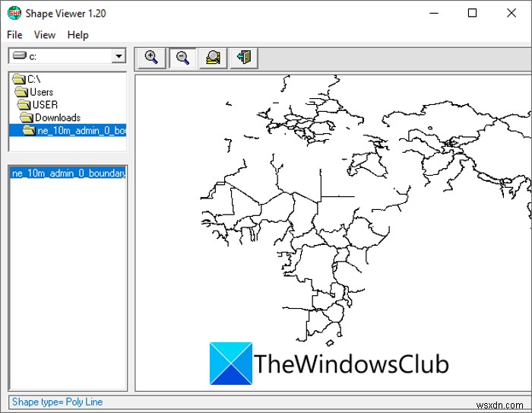The image size is (532, 413).
Task: Select the Downloads folder in tree
Action: point(50,118)
